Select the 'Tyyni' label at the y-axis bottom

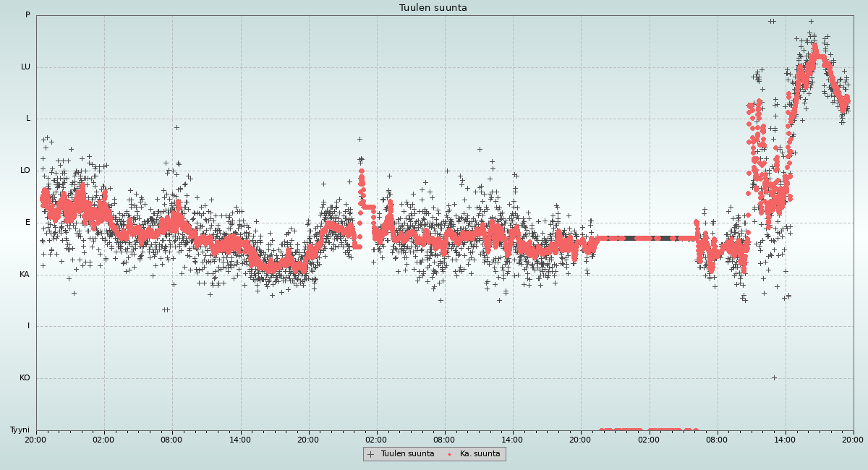click(x=20, y=430)
